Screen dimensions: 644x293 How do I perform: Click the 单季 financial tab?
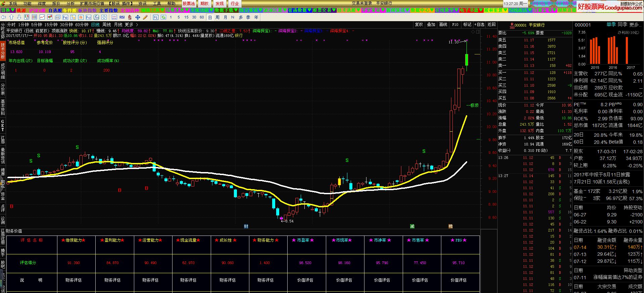pos(611,25)
